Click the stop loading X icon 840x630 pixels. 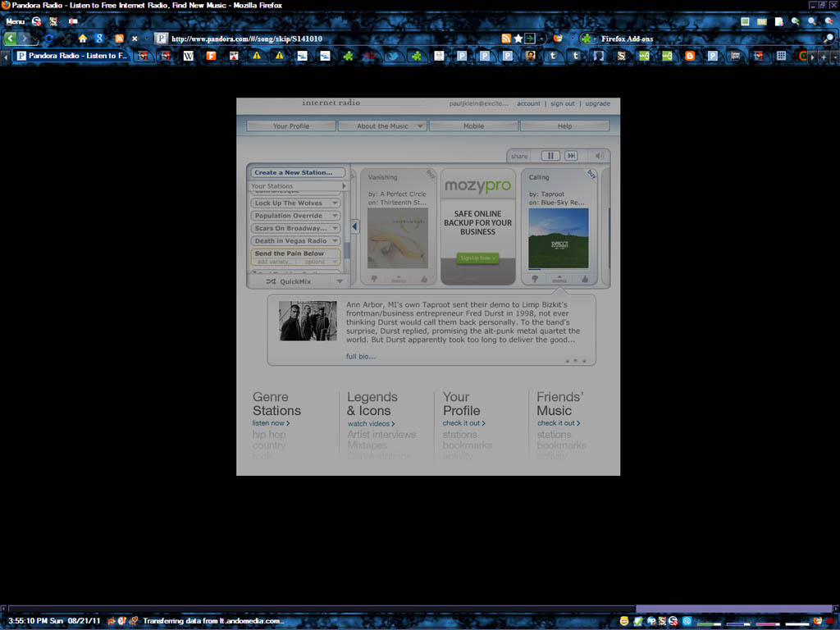click(x=135, y=39)
